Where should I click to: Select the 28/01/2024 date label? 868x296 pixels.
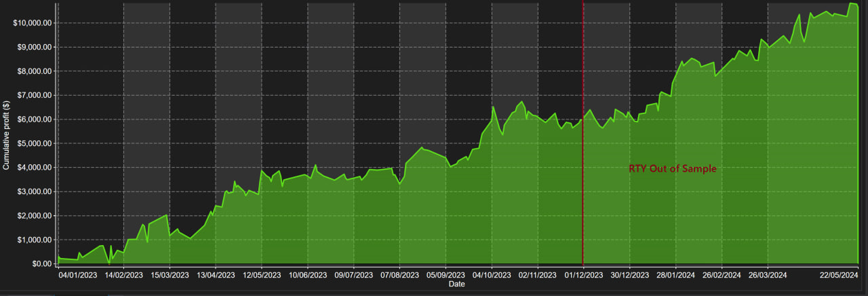point(675,276)
